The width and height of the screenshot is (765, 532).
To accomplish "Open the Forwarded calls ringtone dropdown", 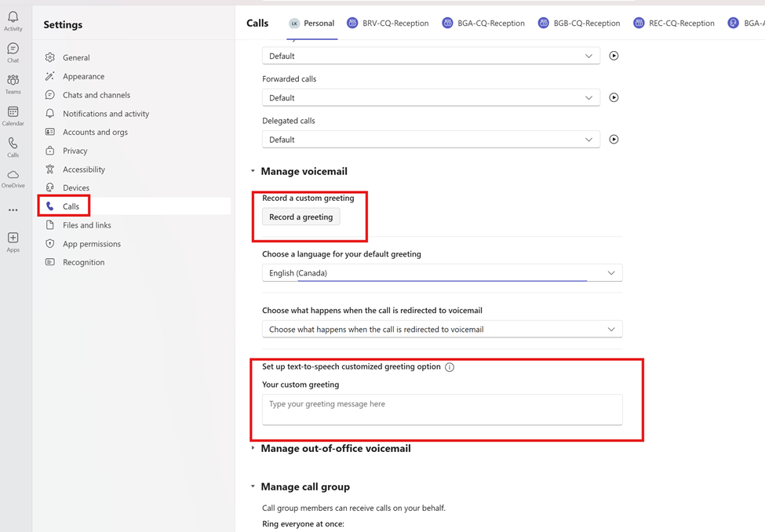I will pyautogui.click(x=431, y=98).
